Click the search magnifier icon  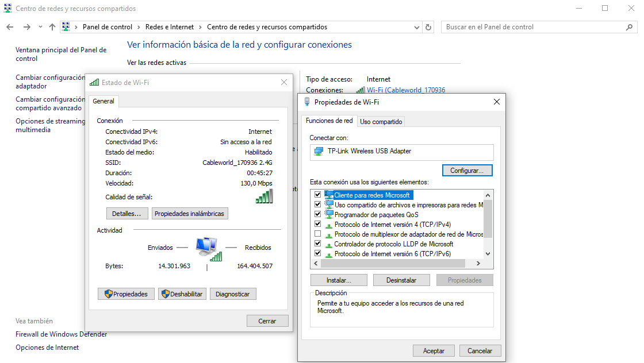(629, 27)
